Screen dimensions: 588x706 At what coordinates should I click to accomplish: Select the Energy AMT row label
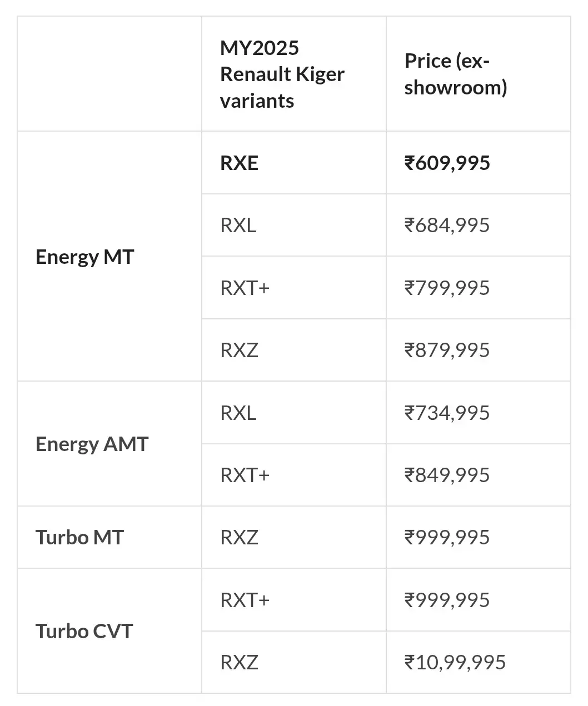[92, 444]
